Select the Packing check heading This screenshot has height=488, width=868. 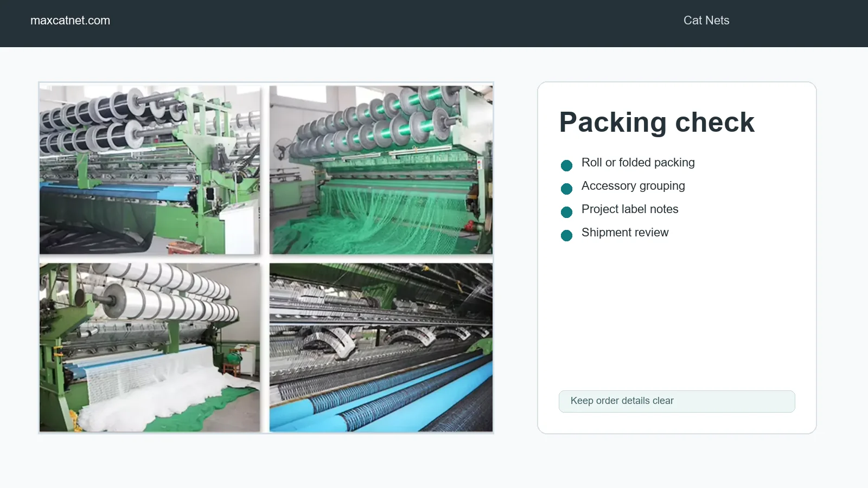[x=656, y=123]
